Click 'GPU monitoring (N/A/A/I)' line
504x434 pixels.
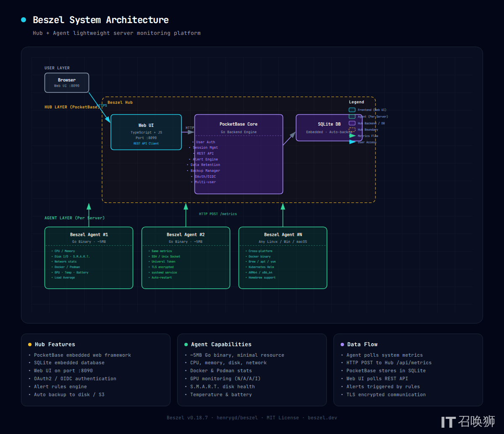click(226, 379)
